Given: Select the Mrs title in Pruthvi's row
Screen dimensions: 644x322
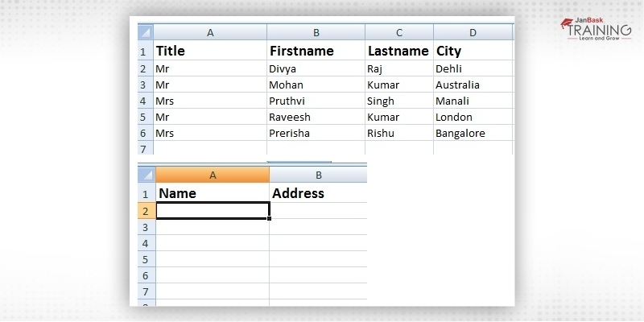Looking at the screenshot, I should (210, 101).
